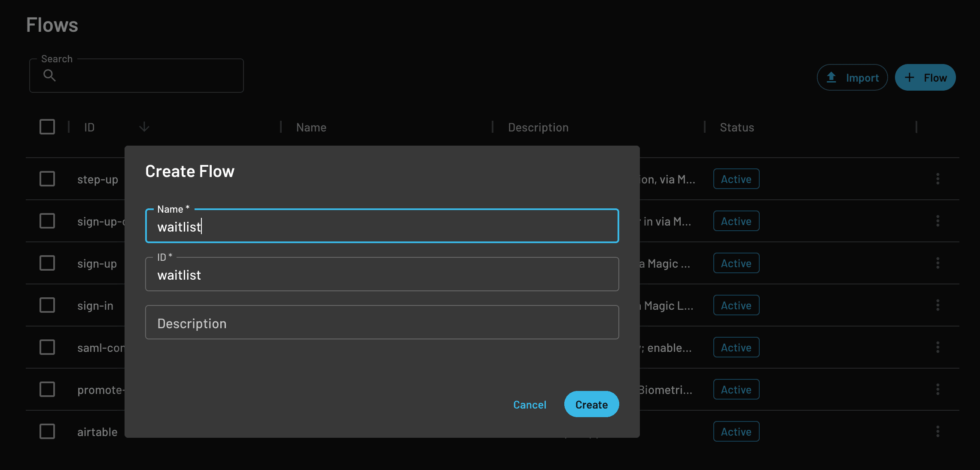The image size is (980, 470).
Task: Click the upload icon on the Import button
Action: click(831, 77)
